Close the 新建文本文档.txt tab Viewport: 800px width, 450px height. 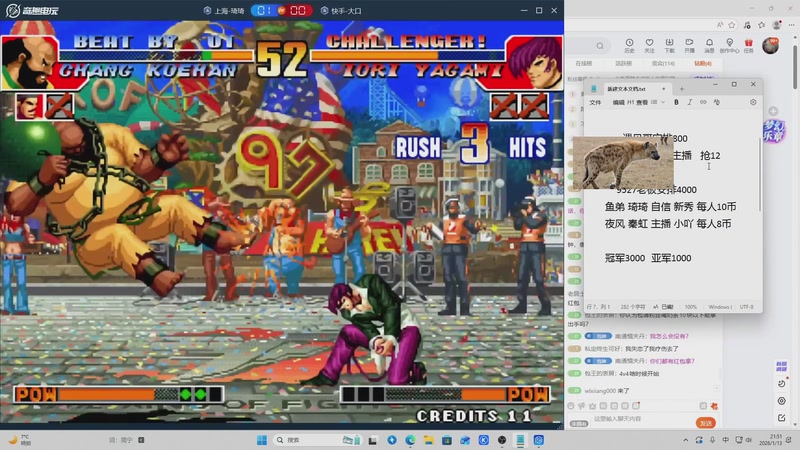(x=663, y=89)
